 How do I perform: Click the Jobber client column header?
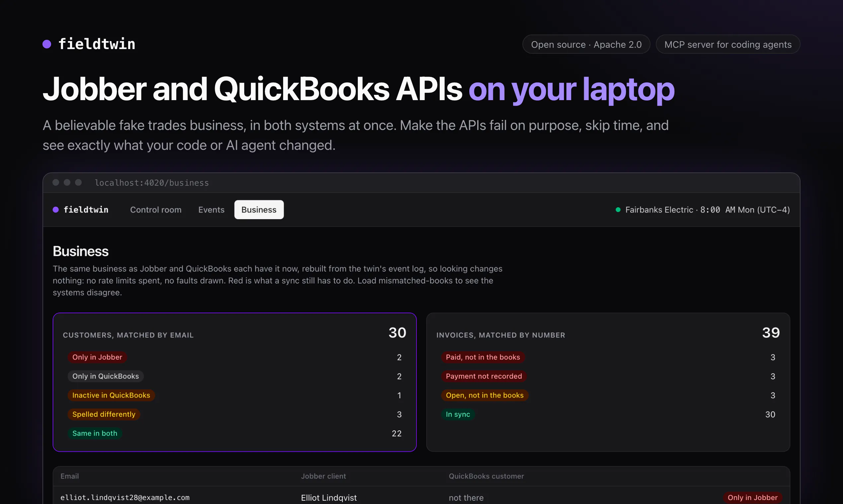[x=324, y=476]
